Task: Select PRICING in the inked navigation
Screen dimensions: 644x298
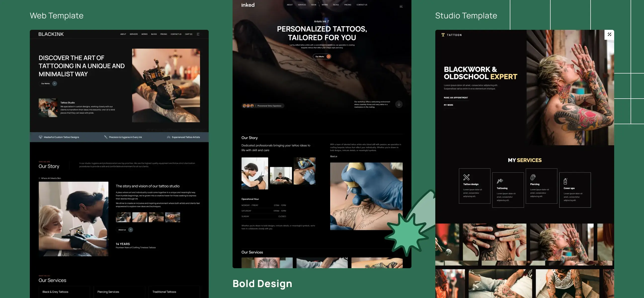Action: click(348, 5)
